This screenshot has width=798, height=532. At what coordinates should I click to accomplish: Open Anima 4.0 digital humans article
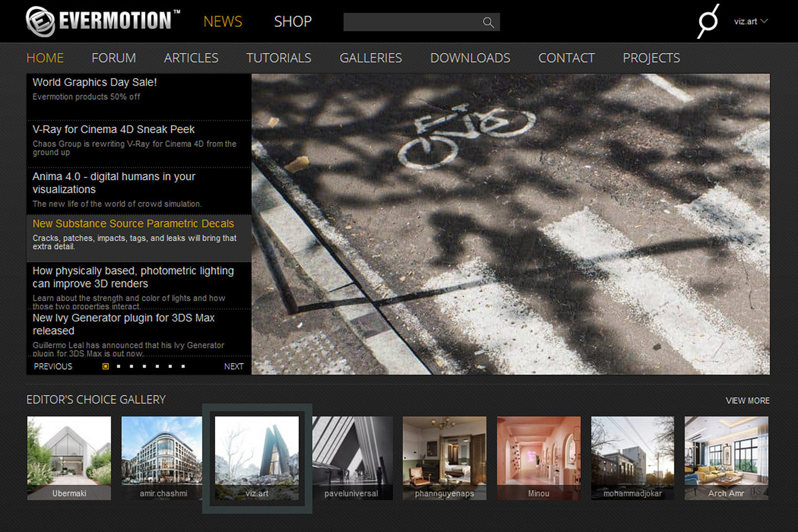(x=139, y=191)
